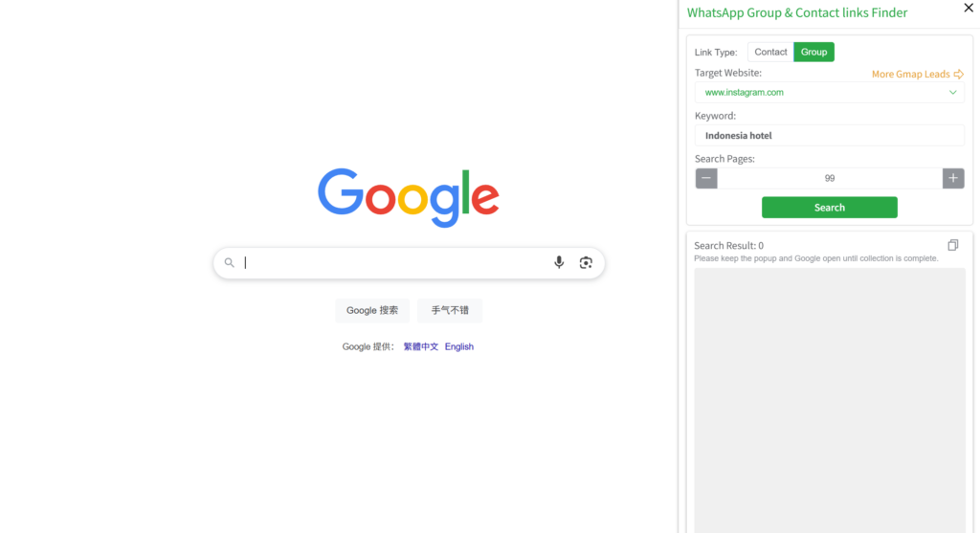Click the magnifier icon in Google search box
The width and height of the screenshot is (980, 533).
(x=230, y=262)
